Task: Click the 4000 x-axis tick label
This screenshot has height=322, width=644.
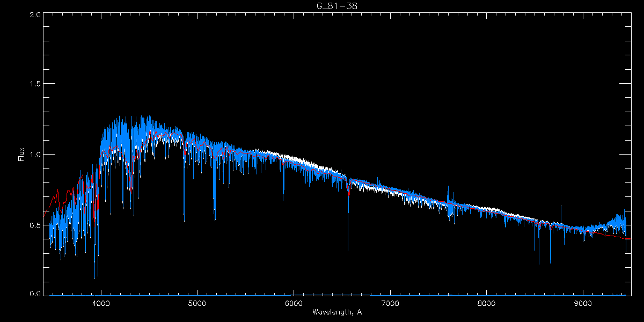Action: click(x=100, y=303)
